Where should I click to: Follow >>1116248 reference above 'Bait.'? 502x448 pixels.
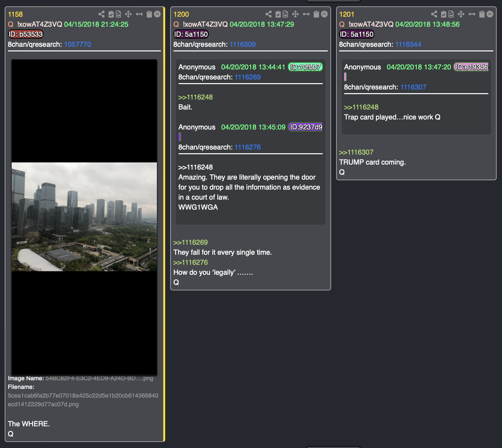pyautogui.click(x=196, y=97)
